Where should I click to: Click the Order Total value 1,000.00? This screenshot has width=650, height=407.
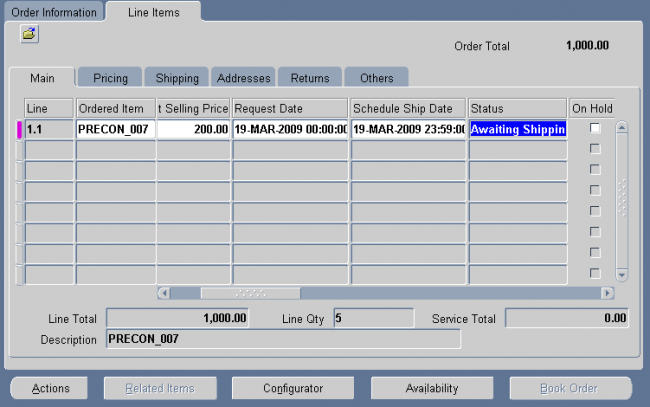click(x=587, y=45)
